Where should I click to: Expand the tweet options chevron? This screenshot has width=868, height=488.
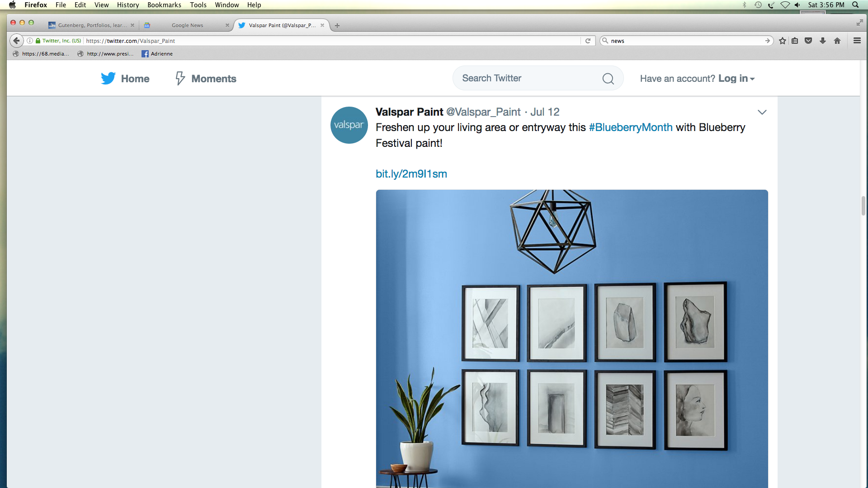[762, 112]
